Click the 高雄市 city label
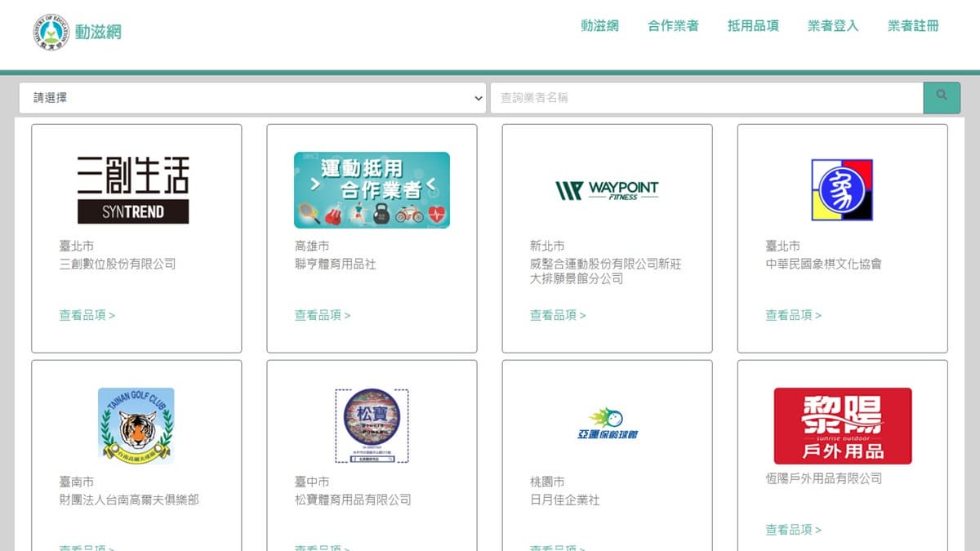980x551 pixels. point(312,246)
